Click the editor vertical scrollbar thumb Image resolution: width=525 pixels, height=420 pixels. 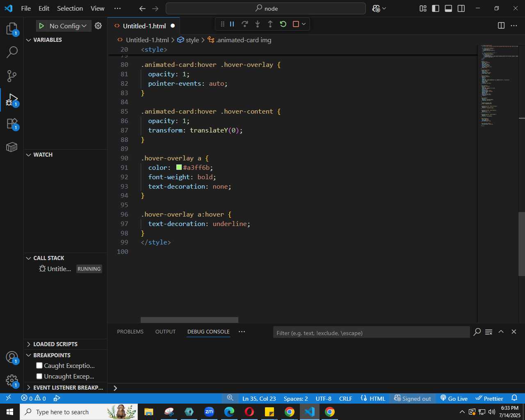[x=522, y=244]
